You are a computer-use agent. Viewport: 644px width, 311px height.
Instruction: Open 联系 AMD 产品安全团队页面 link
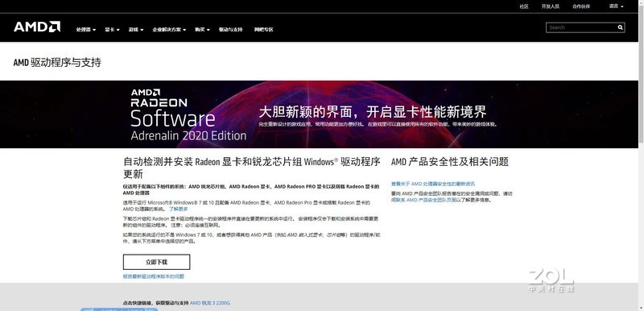[x=426, y=200]
